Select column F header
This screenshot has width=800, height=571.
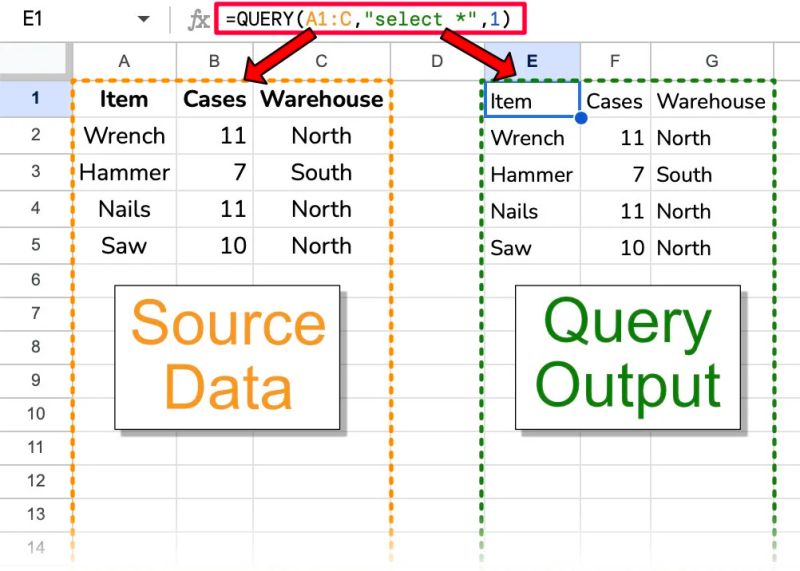tap(615, 61)
